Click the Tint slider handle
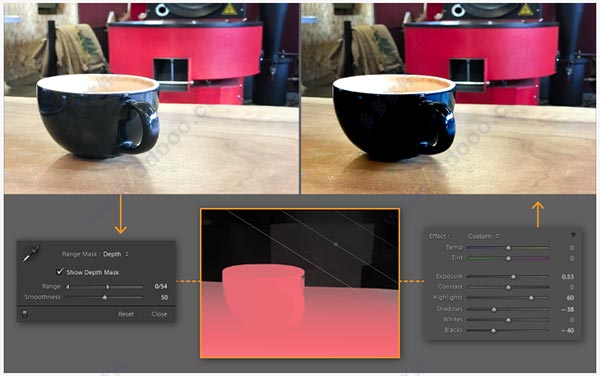Image resolution: width=600 pixels, height=376 pixels. (x=508, y=258)
